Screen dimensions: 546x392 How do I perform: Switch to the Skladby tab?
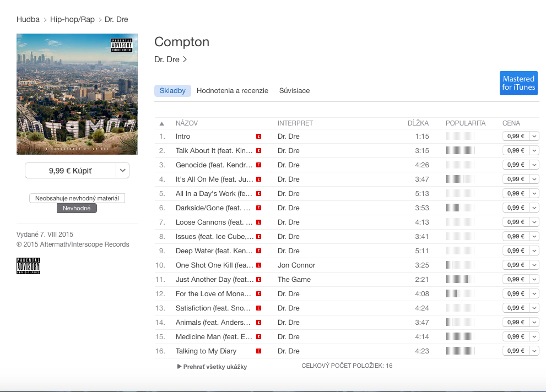tap(172, 91)
